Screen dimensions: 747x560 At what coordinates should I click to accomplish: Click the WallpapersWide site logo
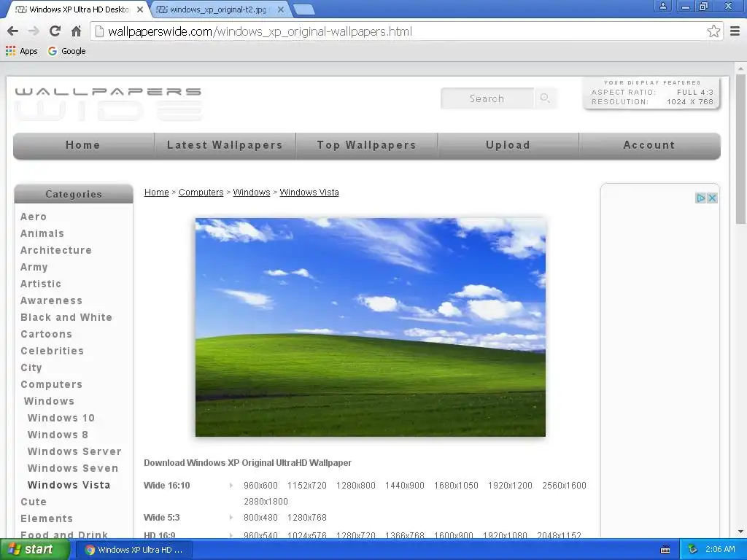click(x=108, y=104)
